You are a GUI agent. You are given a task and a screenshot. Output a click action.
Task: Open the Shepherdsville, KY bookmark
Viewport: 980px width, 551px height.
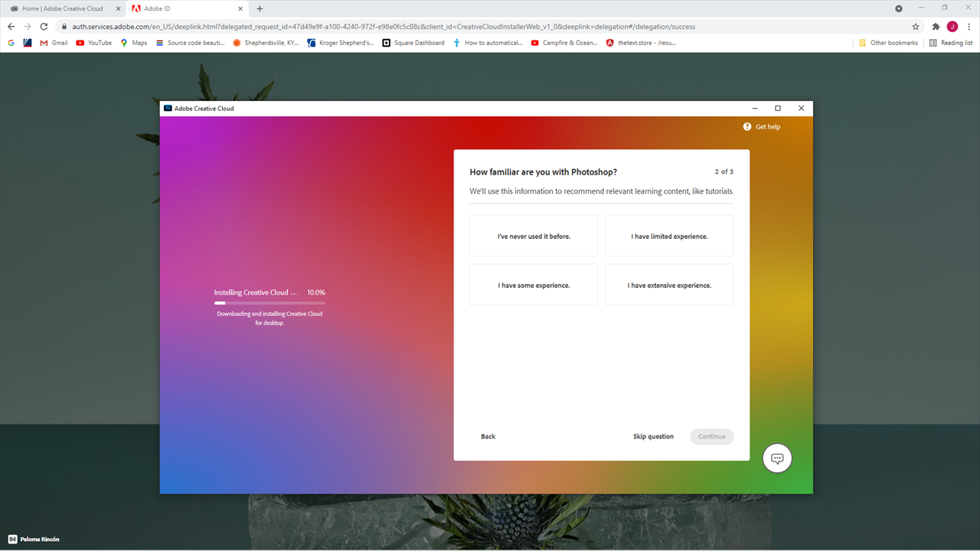point(266,43)
